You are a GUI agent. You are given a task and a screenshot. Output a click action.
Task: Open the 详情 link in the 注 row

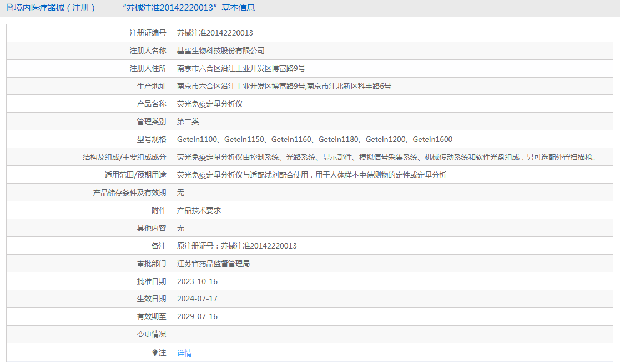pyautogui.click(x=184, y=353)
